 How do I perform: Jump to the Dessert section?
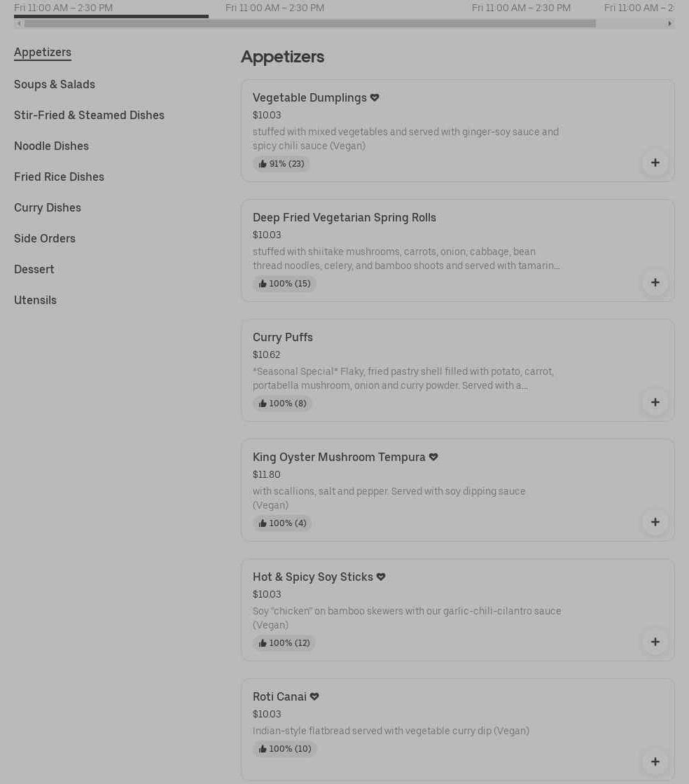(x=34, y=269)
